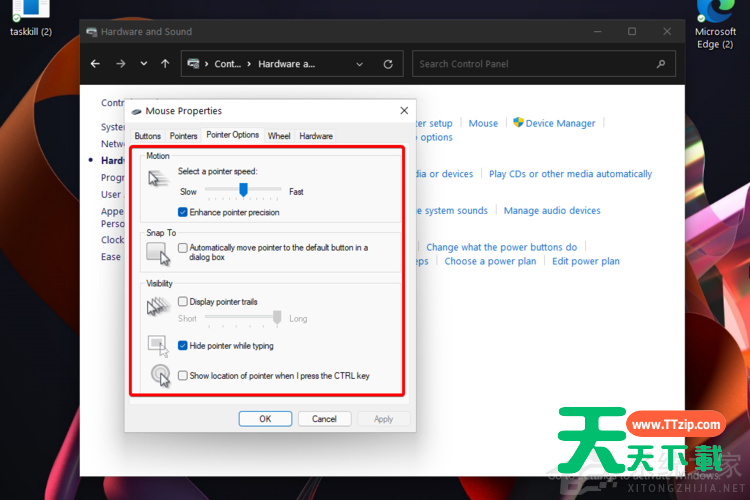
Task: Uncheck Hide pointer while typing
Action: [x=183, y=346]
